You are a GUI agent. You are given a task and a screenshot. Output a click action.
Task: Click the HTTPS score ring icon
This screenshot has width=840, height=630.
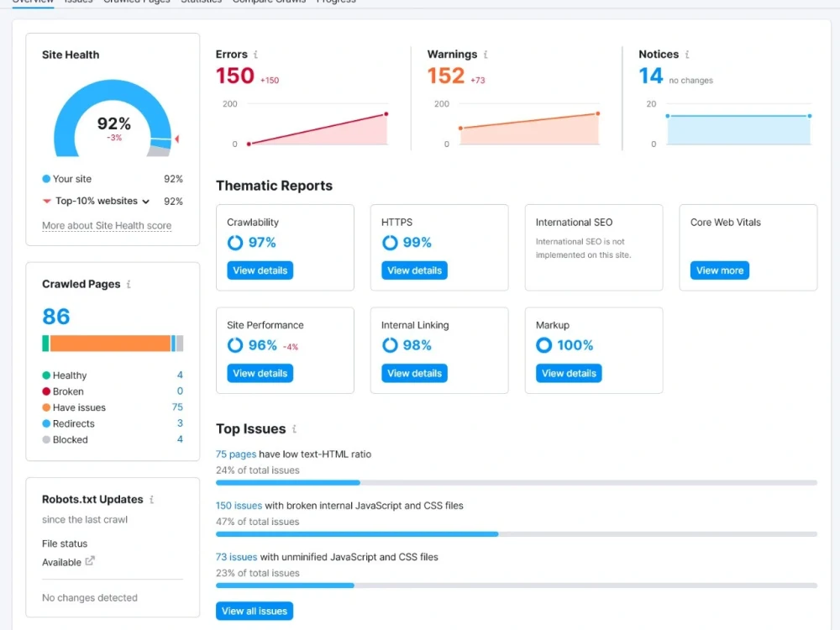click(x=390, y=243)
